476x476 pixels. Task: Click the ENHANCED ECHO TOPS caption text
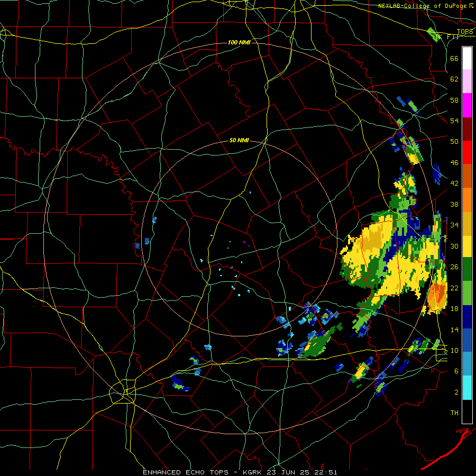coord(185,472)
